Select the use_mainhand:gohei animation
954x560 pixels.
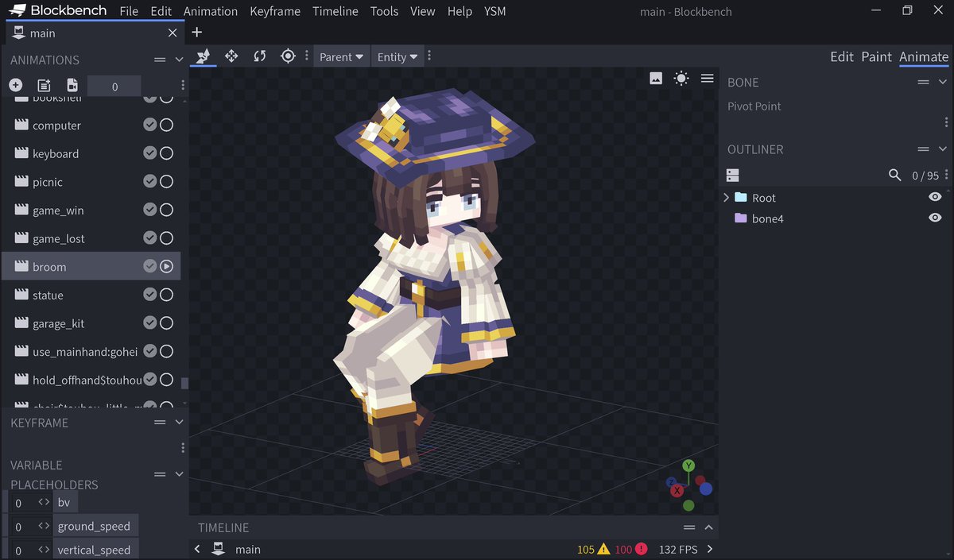point(91,351)
